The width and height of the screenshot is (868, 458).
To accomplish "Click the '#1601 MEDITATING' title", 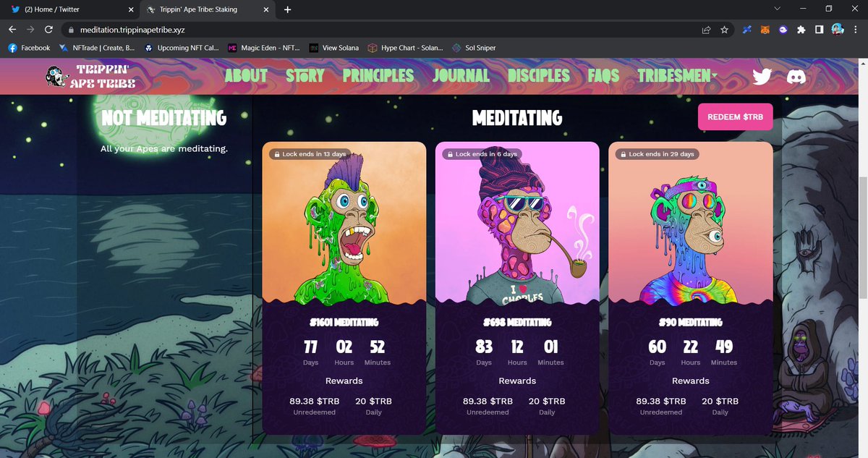I will tap(344, 322).
